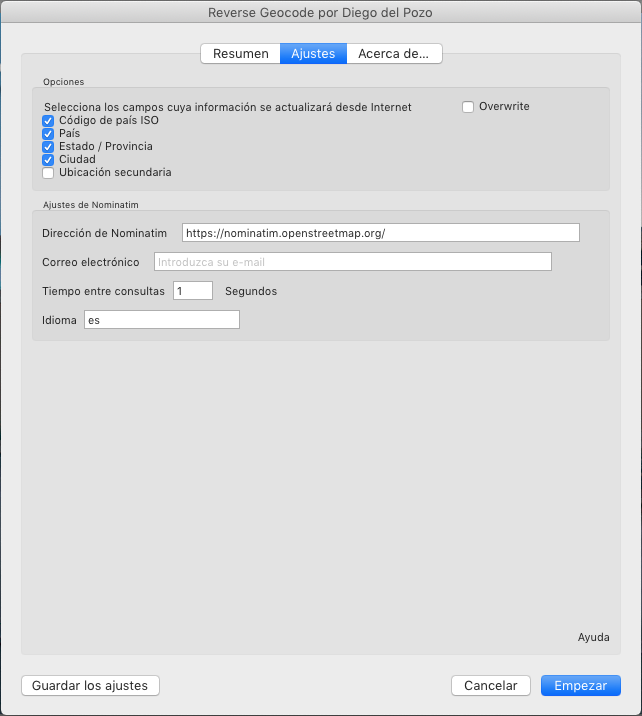Click the Reverse Geocode window title bar
The height and width of the screenshot is (716, 642).
pyautogui.click(x=321, y=13)
